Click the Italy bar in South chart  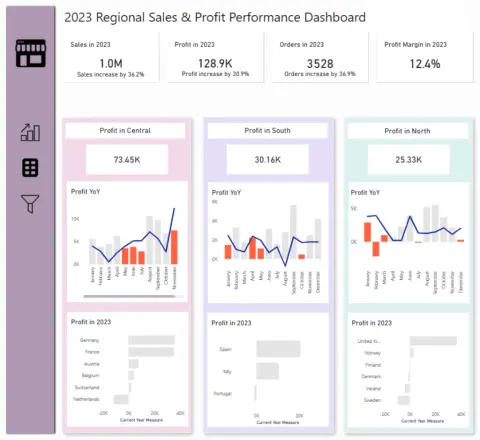coord(267,371)
